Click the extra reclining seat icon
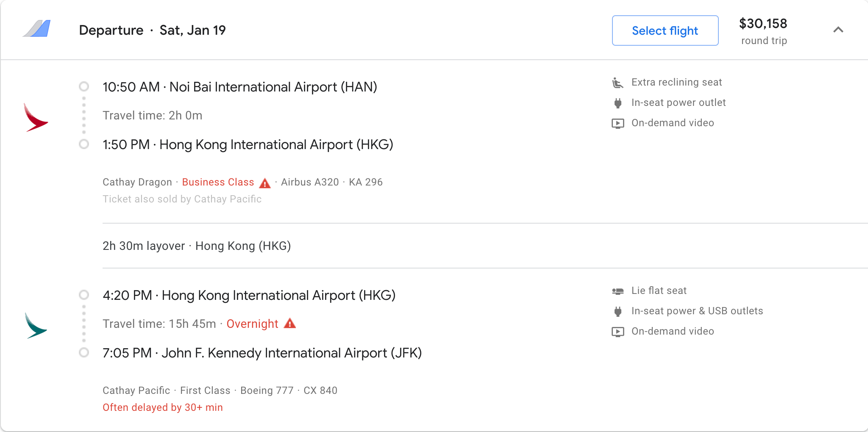868x432 pixels. pos(618,83)
